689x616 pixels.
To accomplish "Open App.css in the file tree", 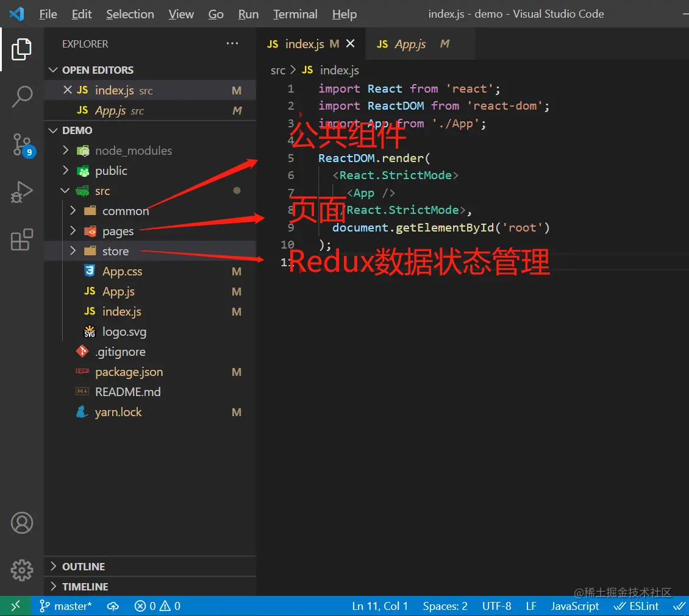I will pos(150,271).
